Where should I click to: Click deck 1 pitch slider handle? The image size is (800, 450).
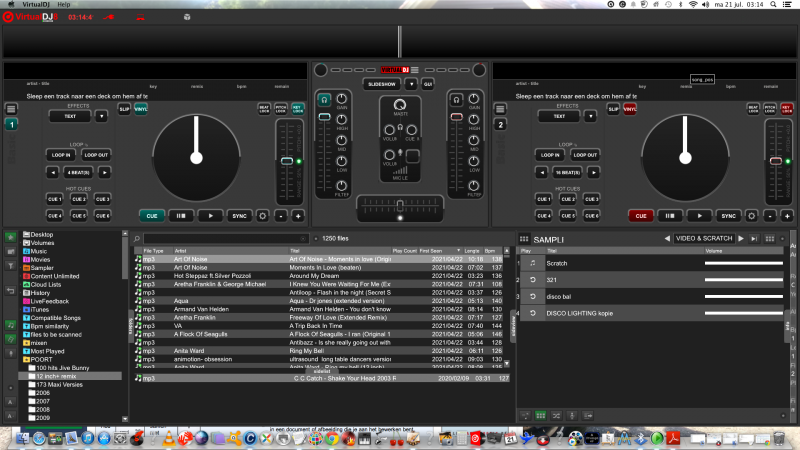click(x=287, y=161)
